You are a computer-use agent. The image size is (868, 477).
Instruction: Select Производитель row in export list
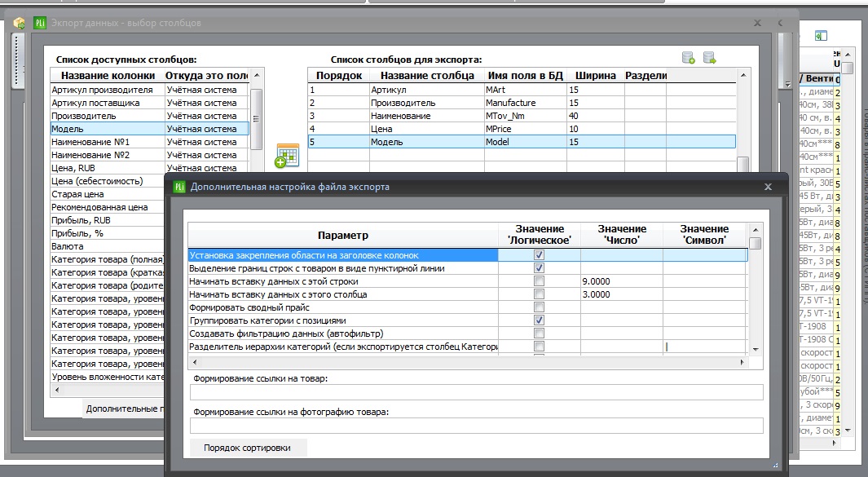click(x=522, y=103)
